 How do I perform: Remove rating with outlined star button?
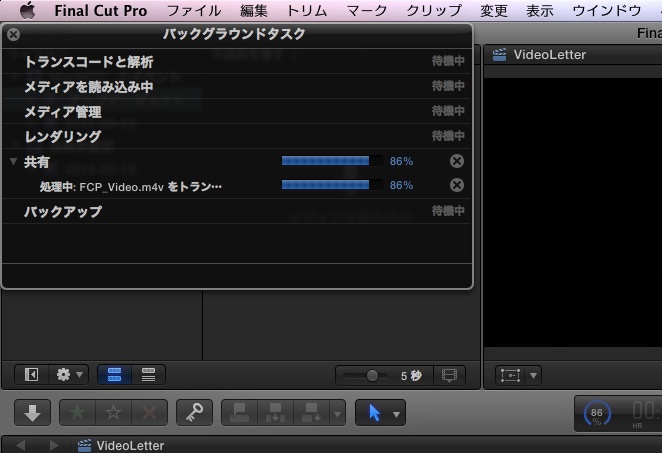(113, 412)
